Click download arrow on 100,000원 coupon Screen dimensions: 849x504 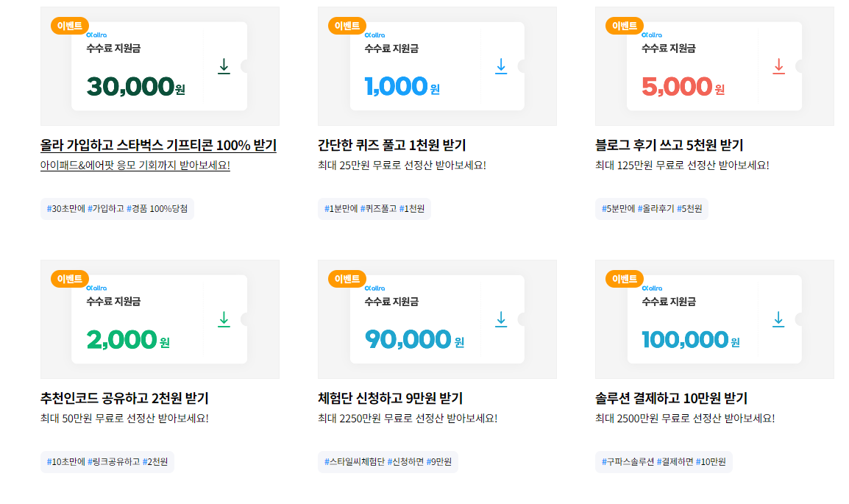(778, 319)
